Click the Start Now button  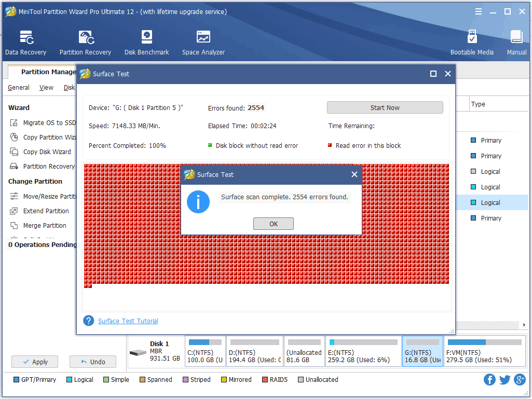[x=385, y=107]
